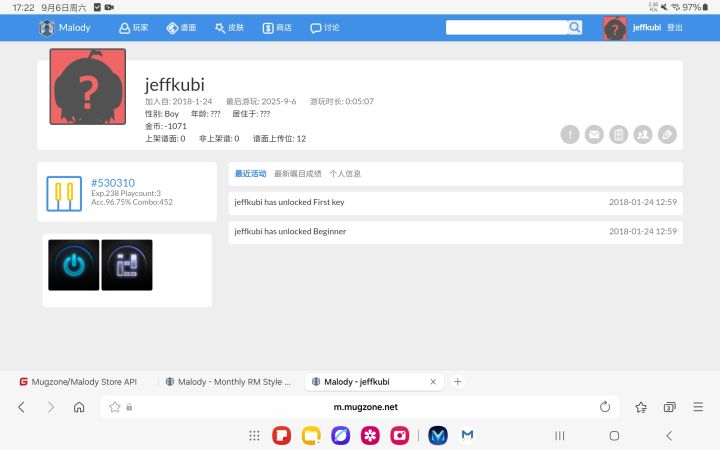Image resolution: width=720 pixels, height=450 pixels.
Task: Open the browser bookmarks star icon
Action: pos(641,407)
